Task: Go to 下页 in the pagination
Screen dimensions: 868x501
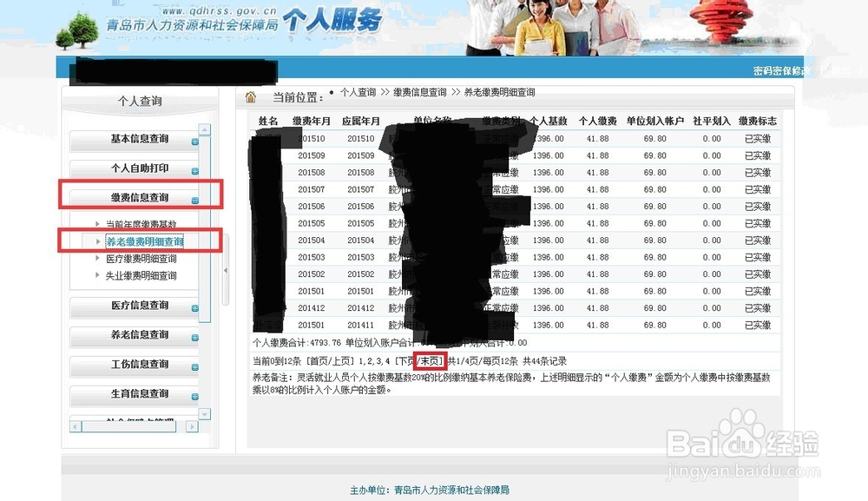Action: 405,361
